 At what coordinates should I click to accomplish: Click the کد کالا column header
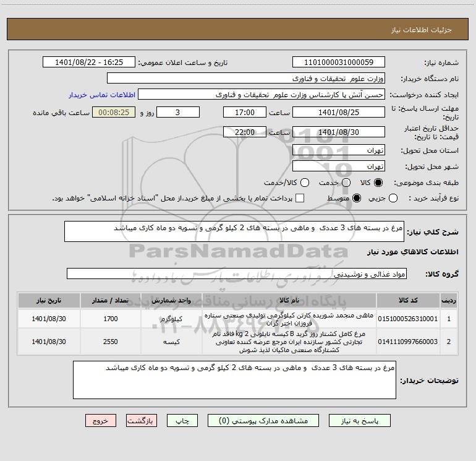[x=408, y=300]
